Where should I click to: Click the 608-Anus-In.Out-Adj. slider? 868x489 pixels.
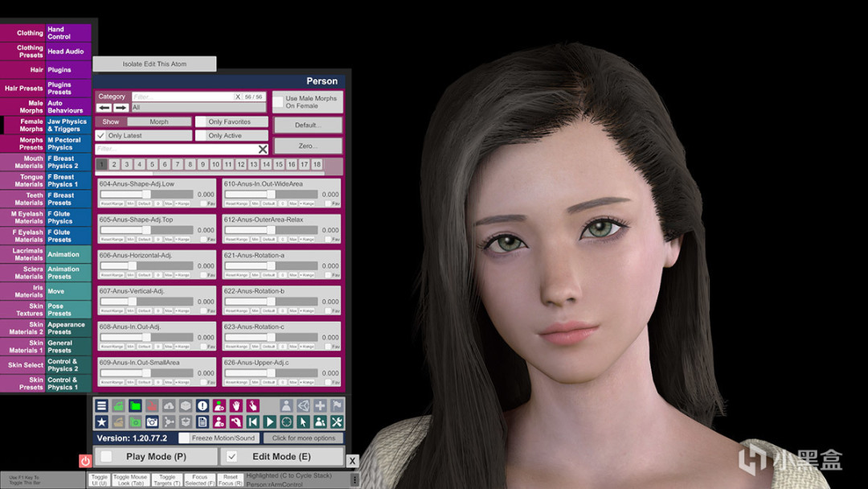[147, 337]
